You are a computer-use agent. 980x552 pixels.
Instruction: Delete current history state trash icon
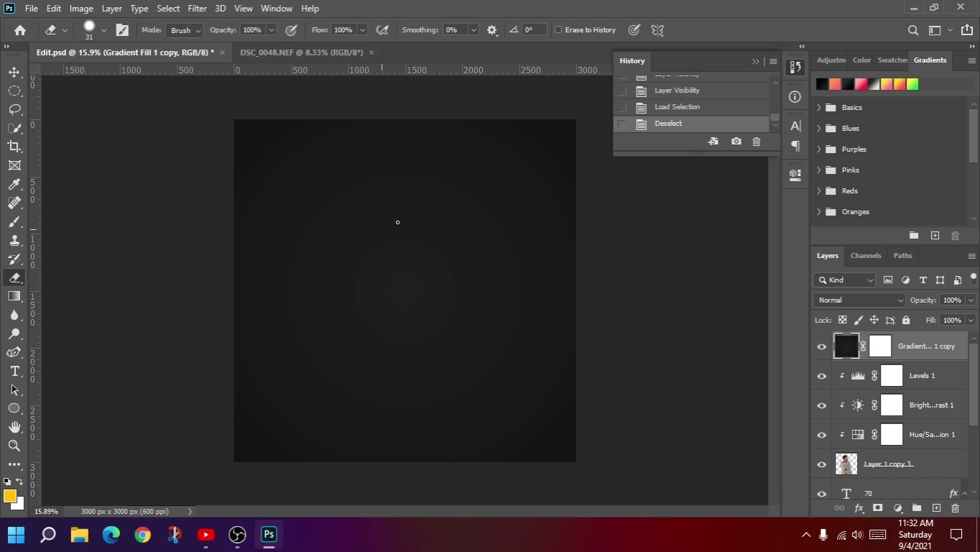click(x=756, y=142)
